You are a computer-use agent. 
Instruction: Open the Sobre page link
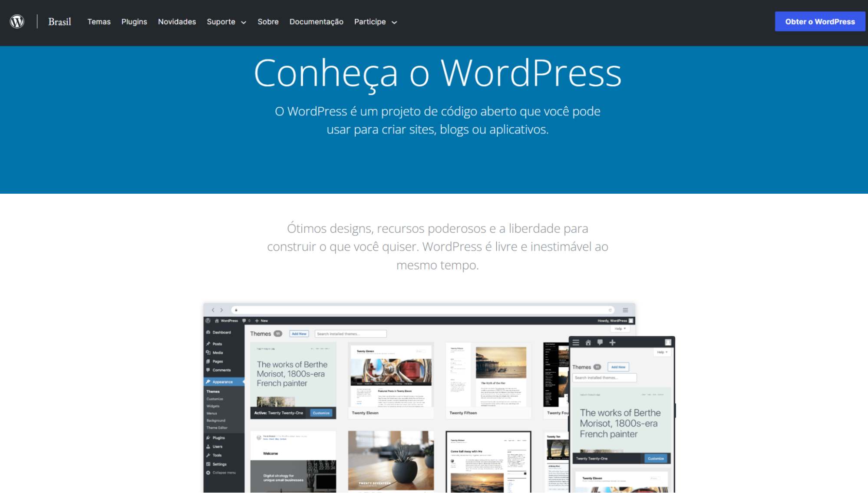[x=268, y=22]
